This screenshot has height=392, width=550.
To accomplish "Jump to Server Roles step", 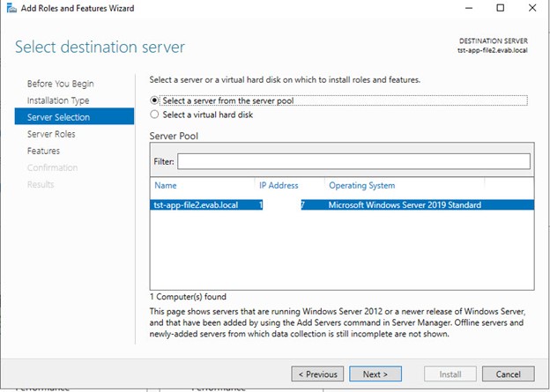I will coord(51,134).
